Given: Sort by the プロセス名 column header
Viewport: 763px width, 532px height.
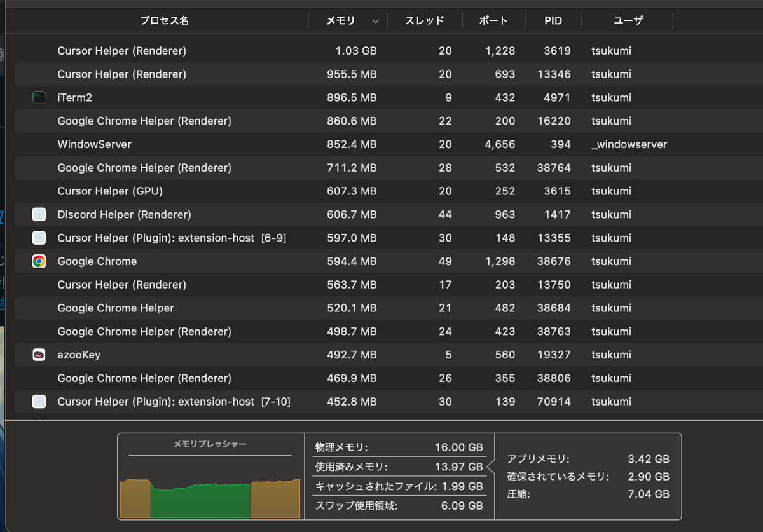Looking at the screenshot, I should click(165, 20).
